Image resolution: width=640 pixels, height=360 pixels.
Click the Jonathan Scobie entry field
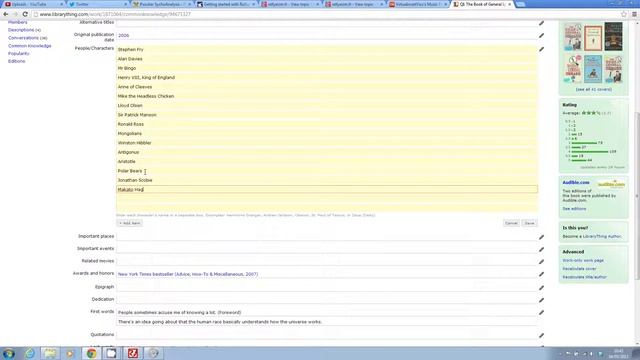[327, 180]
